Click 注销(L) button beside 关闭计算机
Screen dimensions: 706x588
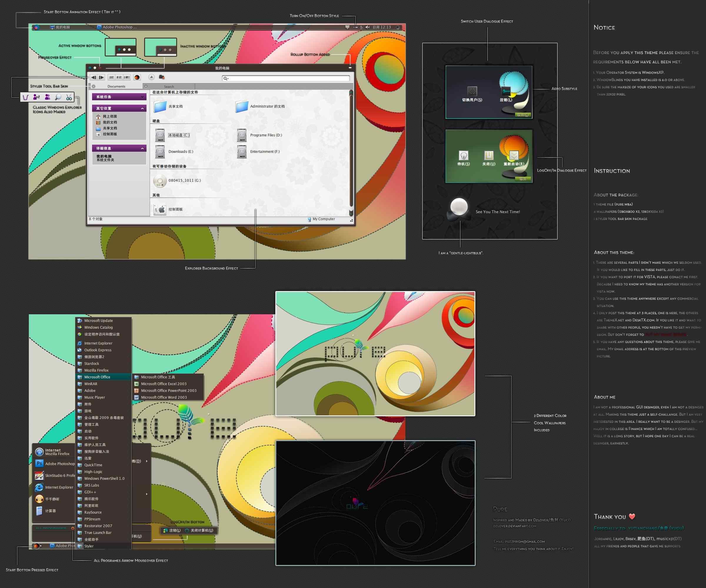172,530
